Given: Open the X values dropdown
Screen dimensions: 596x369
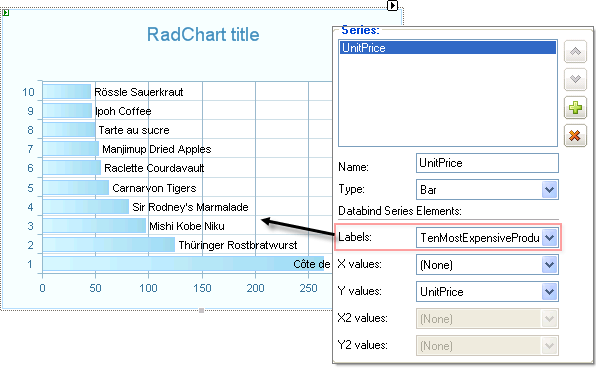Looking at the screenshot, I should click(x=487, y=264).
